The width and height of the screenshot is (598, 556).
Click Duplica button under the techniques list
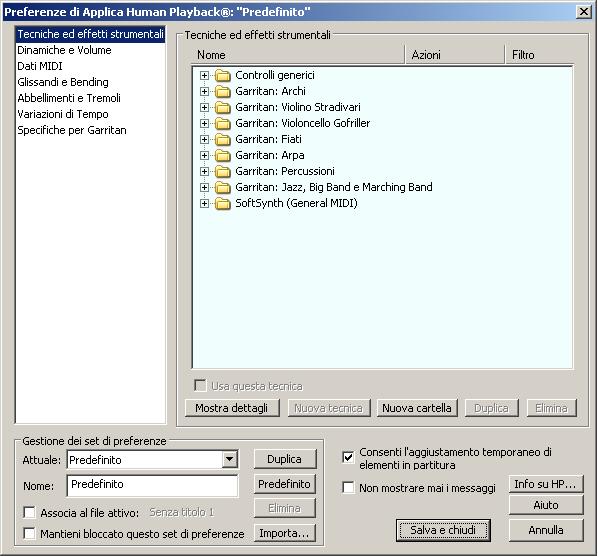pyautogui.click(x=491, y=408)
